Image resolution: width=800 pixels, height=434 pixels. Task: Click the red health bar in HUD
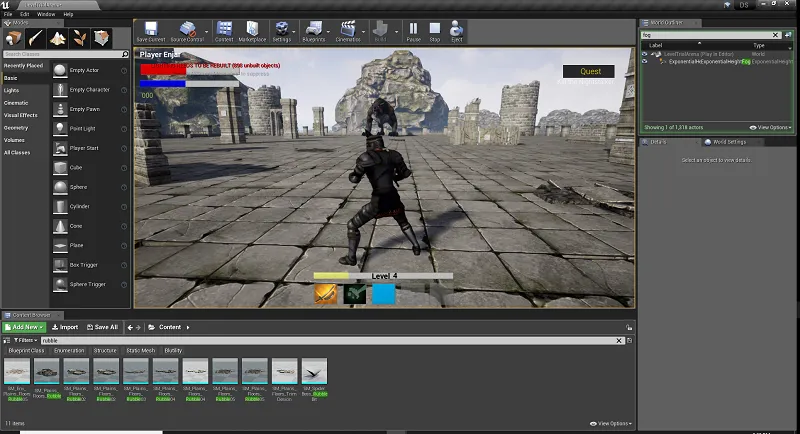pos(189,70)
